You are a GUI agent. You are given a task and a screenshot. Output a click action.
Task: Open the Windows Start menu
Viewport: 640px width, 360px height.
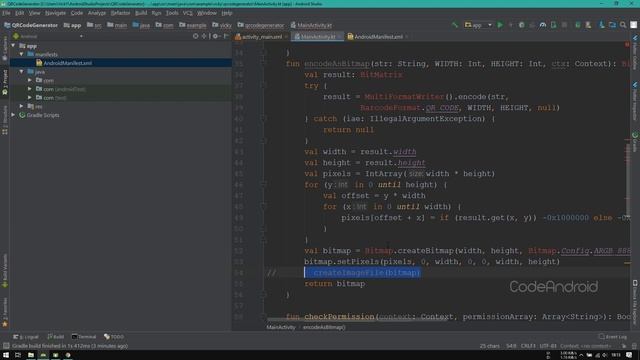tap(6, 355)
